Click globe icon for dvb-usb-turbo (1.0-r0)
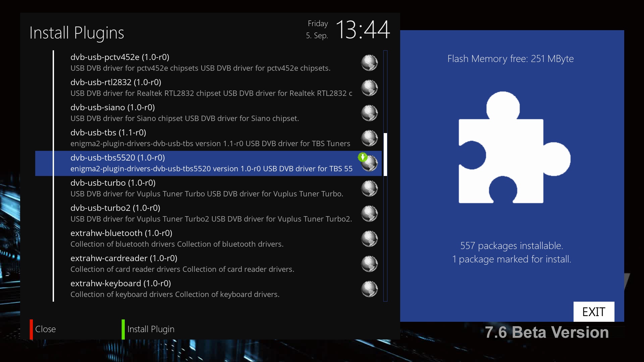The height and width of the screenshot is (362, 644). coord(369,188)
